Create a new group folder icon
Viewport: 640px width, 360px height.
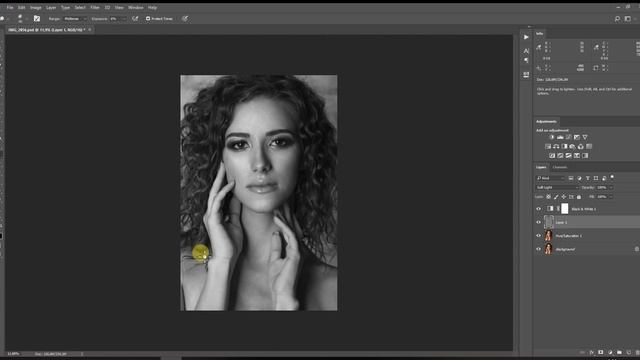pos(619,352)
